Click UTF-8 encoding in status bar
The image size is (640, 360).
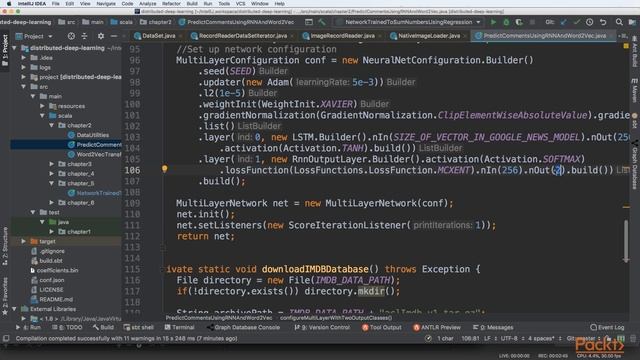(x=509, y=338)
